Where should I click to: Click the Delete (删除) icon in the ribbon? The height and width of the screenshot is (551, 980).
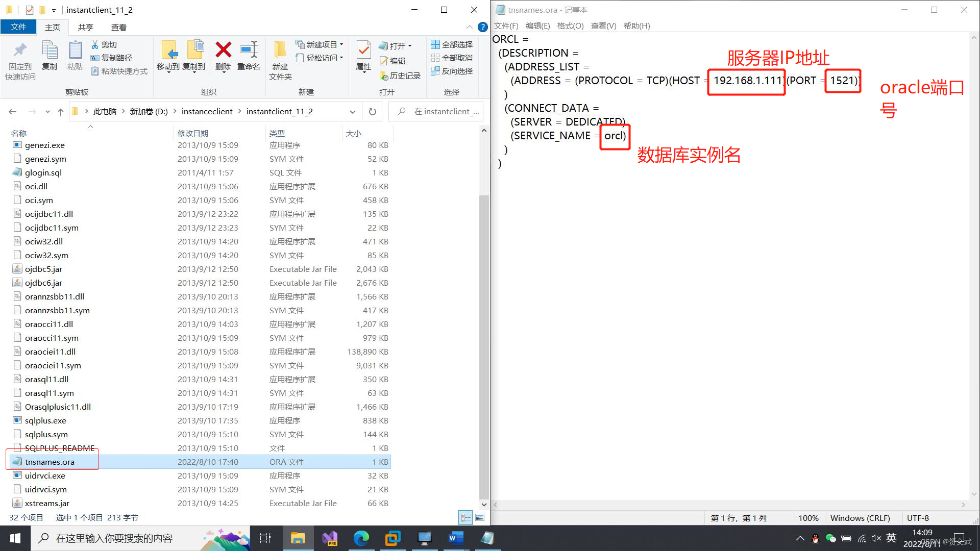pos(223,57)
